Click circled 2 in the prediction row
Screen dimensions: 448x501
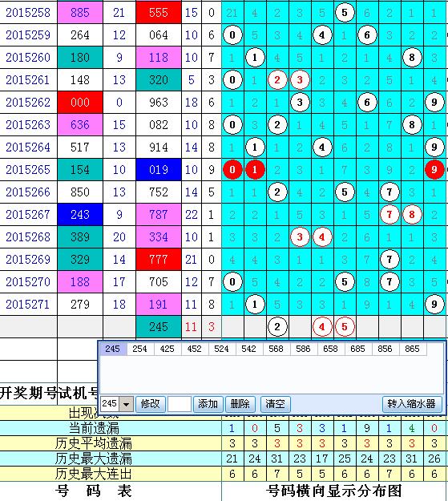point(277,327)
